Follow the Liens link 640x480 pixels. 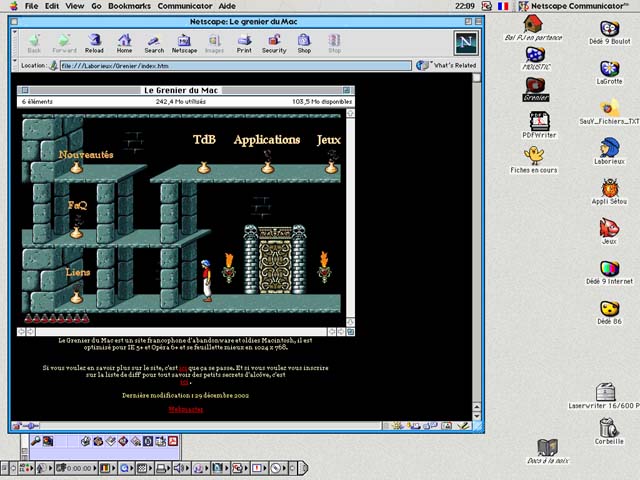click(78, 272)
